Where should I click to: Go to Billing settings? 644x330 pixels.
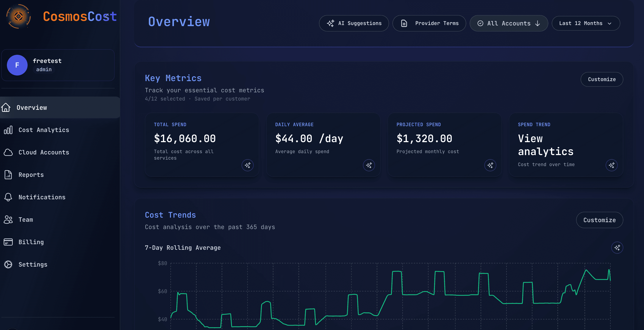[31, 242]
